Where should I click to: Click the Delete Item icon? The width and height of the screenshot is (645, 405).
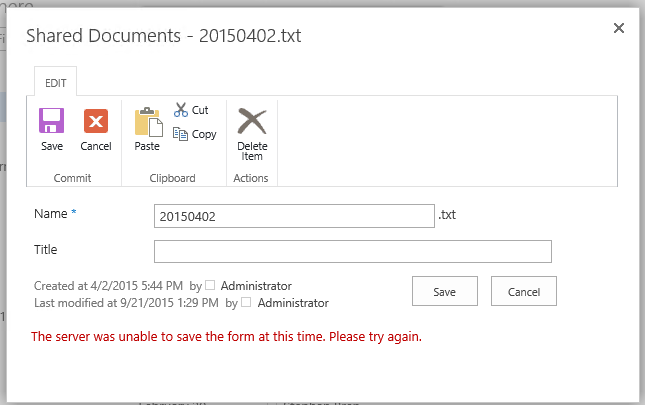pos(251,122)
